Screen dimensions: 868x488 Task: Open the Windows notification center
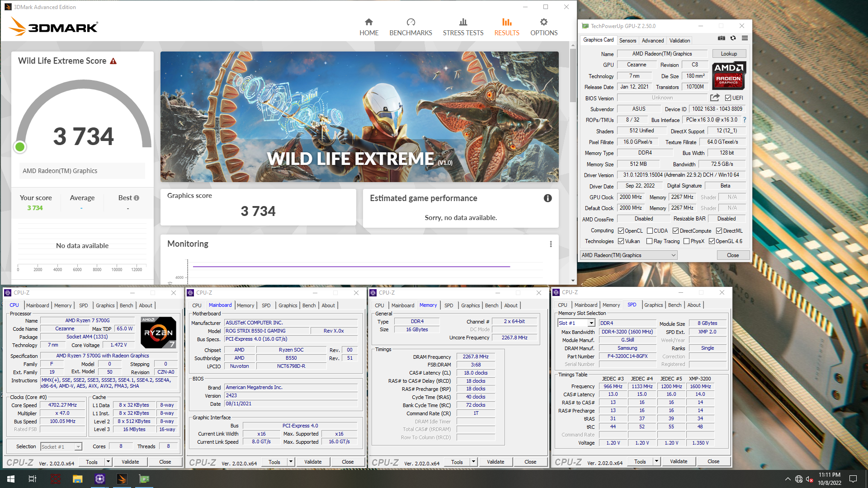(x=853, y=479)
